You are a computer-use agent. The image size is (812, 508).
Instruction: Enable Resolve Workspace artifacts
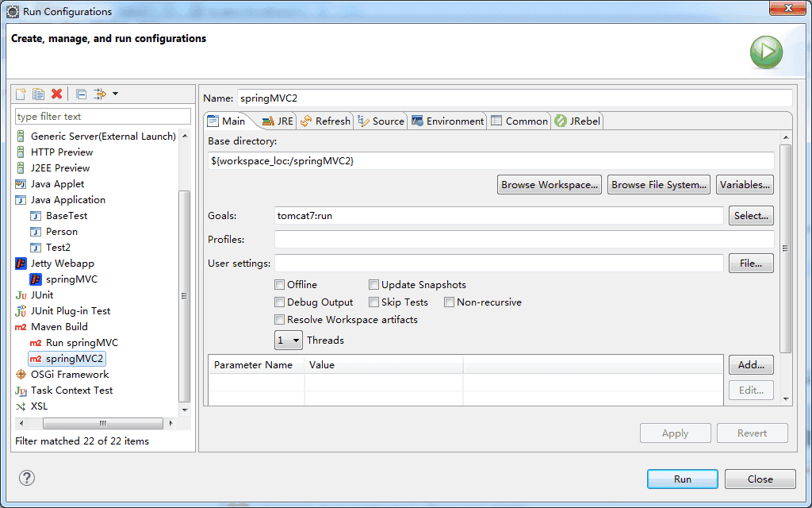[280, 319]
